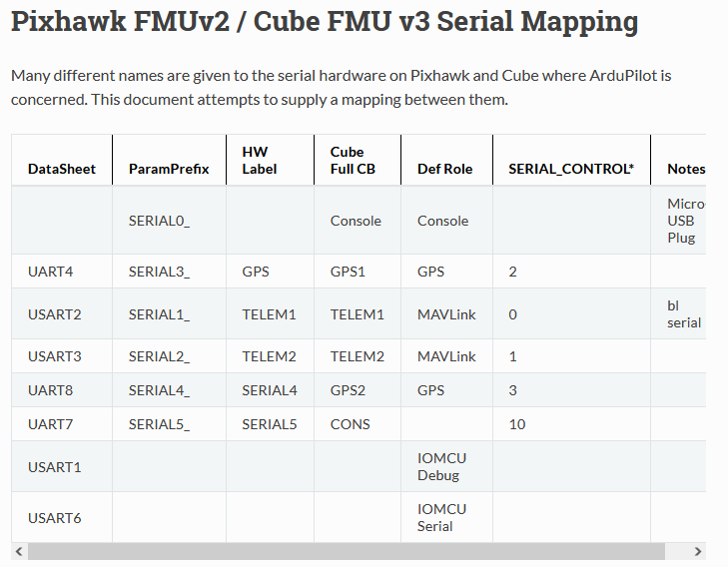Click the horizontal scrollbar right arrow
Screen dimensions: 728x567
pos(697,551)
